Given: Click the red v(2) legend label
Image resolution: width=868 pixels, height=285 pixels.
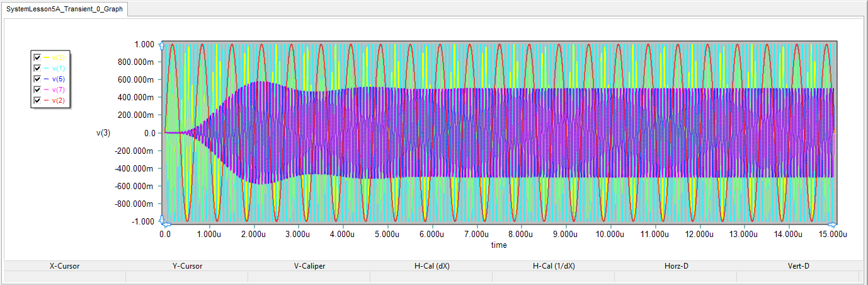Looking at the screenshot, I should pos(58,100).
